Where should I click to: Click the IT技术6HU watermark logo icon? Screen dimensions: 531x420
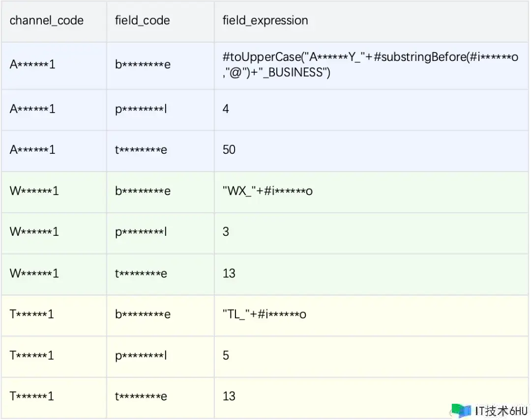point(461,411)
